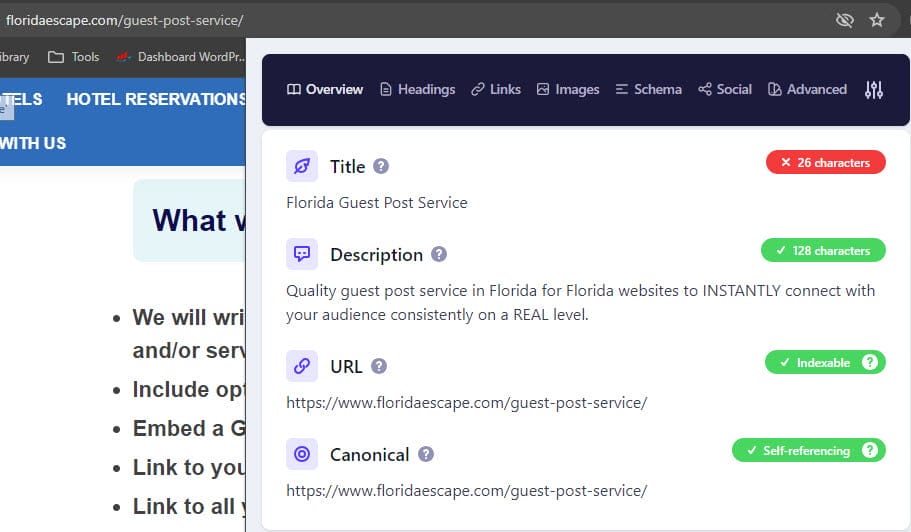The height and width of the screenshot is (532, 911).
Task: Click the crossed-out eye icon in address bar
Action: pyautogui.click(x=845, y=20)
